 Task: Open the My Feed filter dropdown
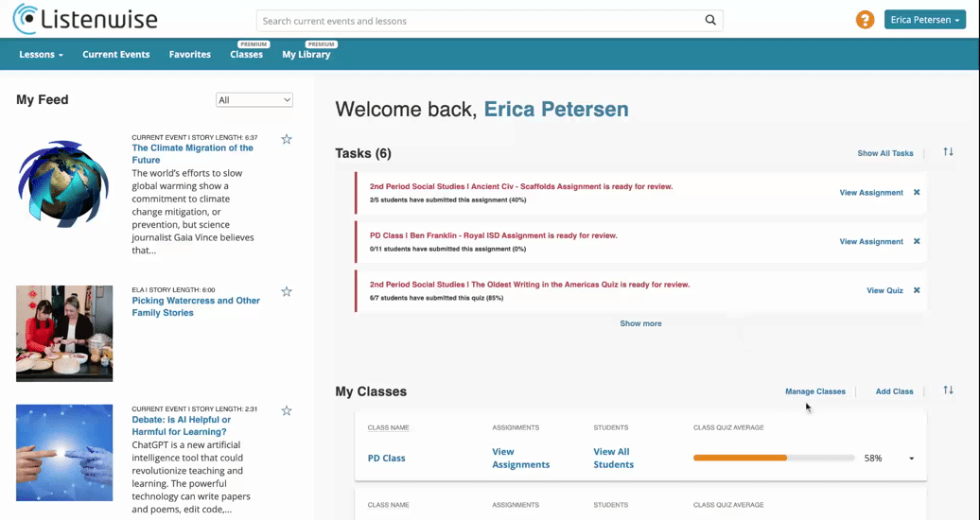point(254,100)
